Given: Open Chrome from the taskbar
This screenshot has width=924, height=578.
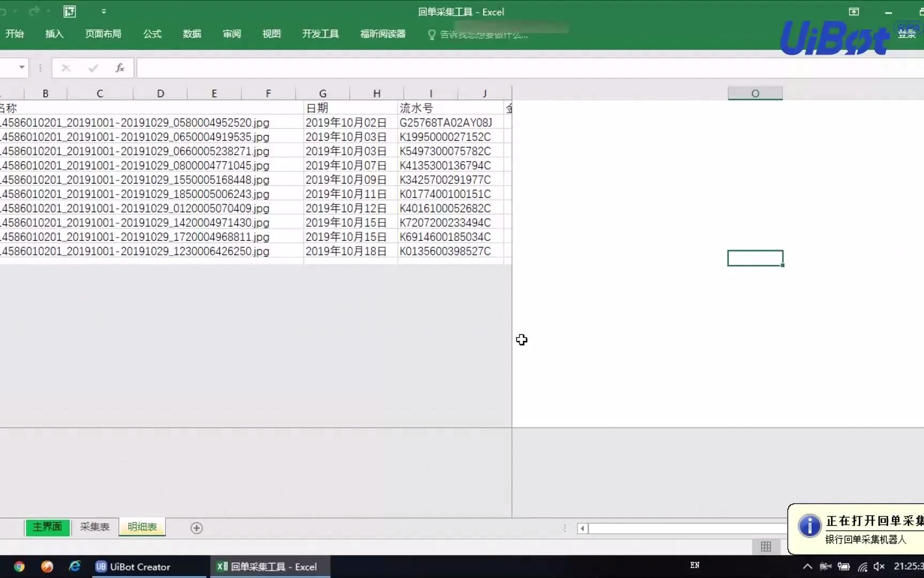Looking at the screenshot, I should click(x=19, y=566).
